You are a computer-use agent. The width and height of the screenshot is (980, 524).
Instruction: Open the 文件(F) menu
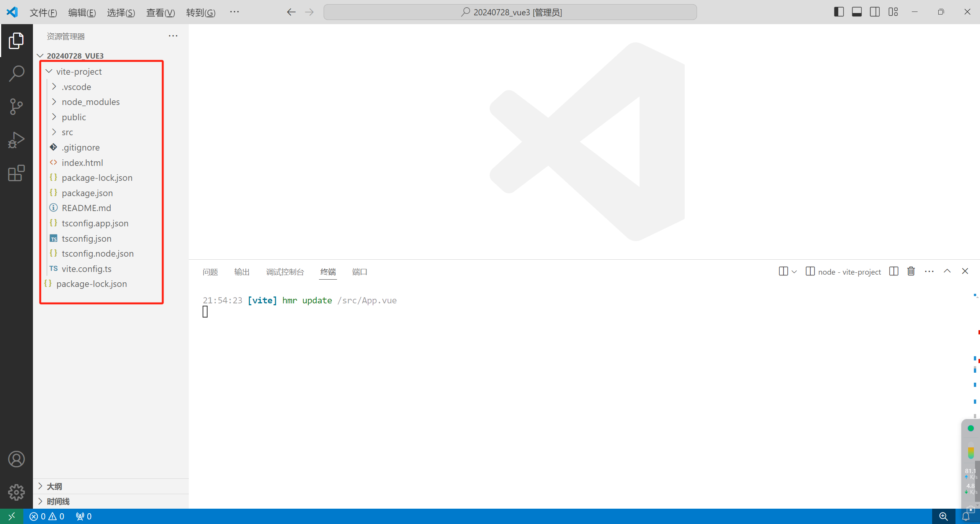[43, 13]
